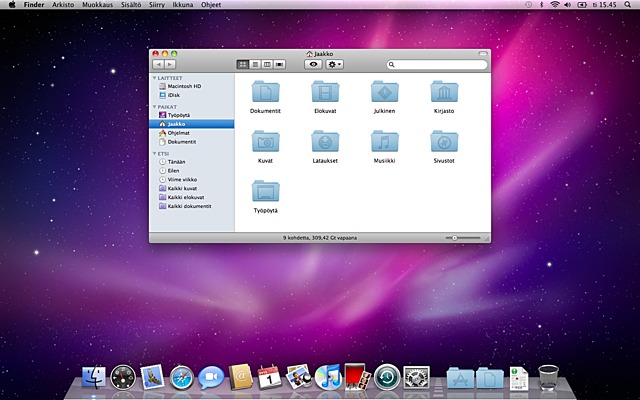Open the Applications stack in the Dock
The height and width of the screenshot is (400, 640).
tap(460, 378)
